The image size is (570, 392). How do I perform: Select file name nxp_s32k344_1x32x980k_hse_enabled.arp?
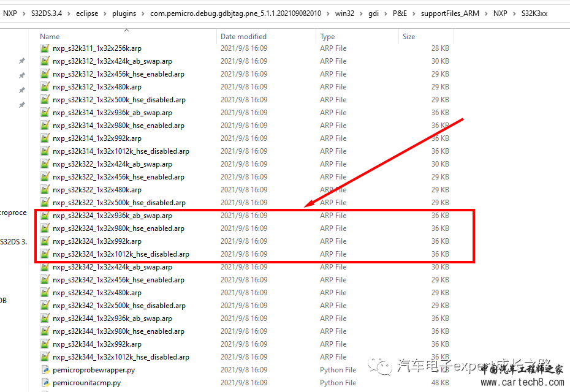118,332
